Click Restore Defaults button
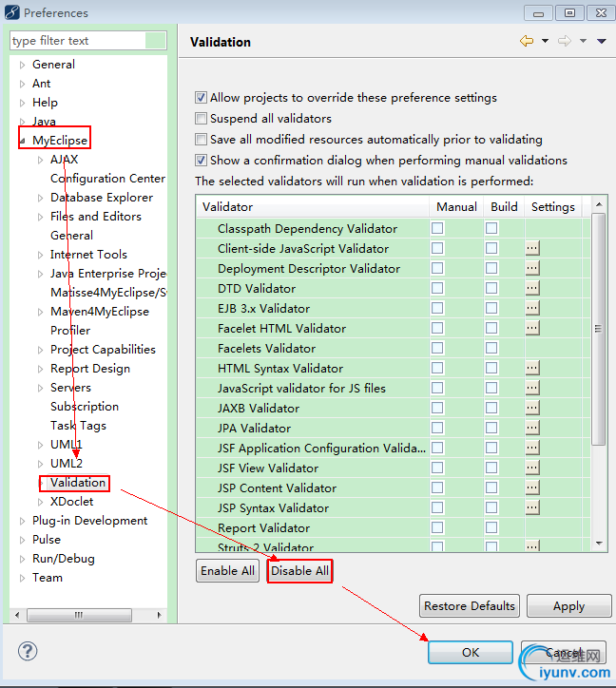The width and height of the screenshot is (616, 688). click(470, 606)
